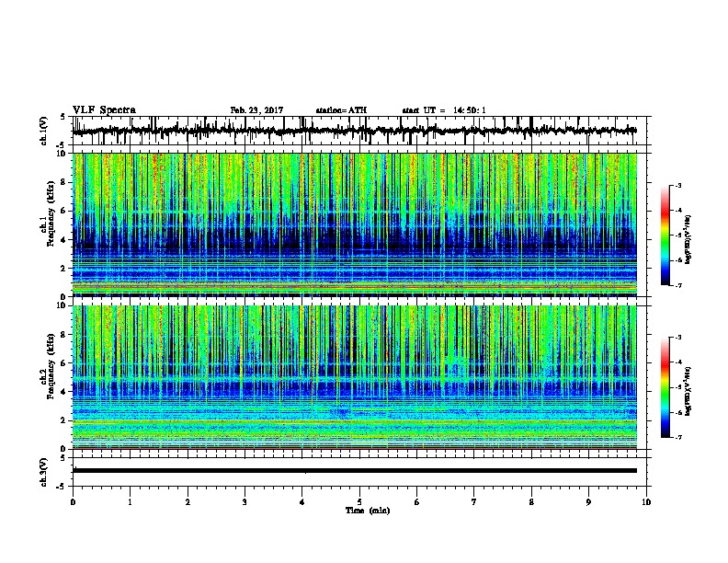728x563 pixels.
Task: Click the "-3" tick on ch.2 colorbar
Action: coord(678,338)
